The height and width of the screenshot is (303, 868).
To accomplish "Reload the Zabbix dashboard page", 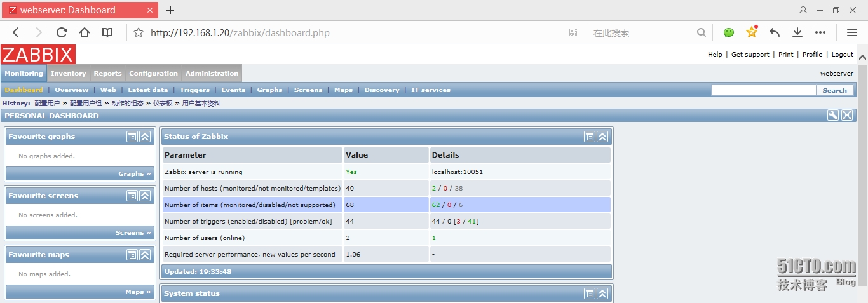I will tap(62, 32).
